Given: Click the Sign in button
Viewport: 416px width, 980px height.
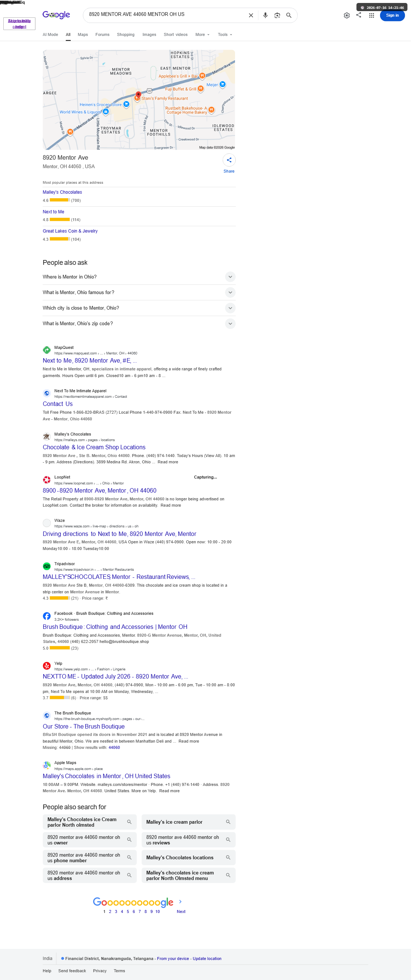Looking at the screenshot, I should (392, 16).
